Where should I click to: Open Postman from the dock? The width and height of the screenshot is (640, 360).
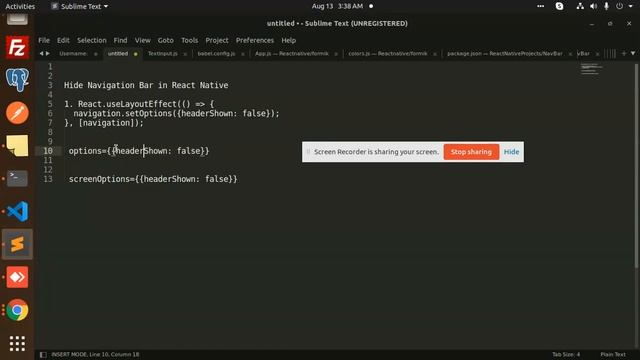pos(17,113)
